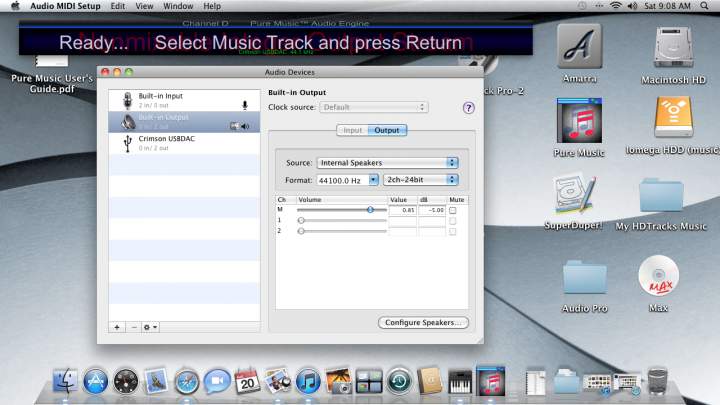Screen dimensions: 720x405
Task: Open iCal calendar icon in dock
Action: pos(247,381)
